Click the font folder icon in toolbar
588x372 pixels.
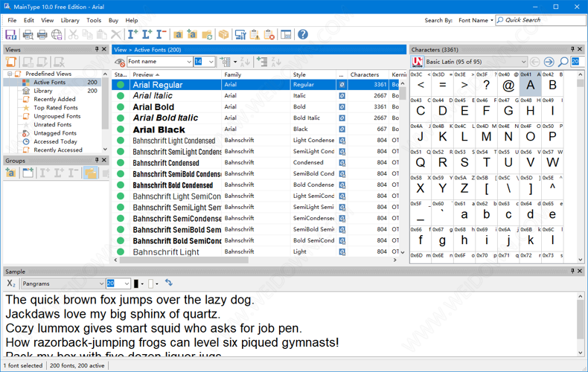tap(178, 34)
